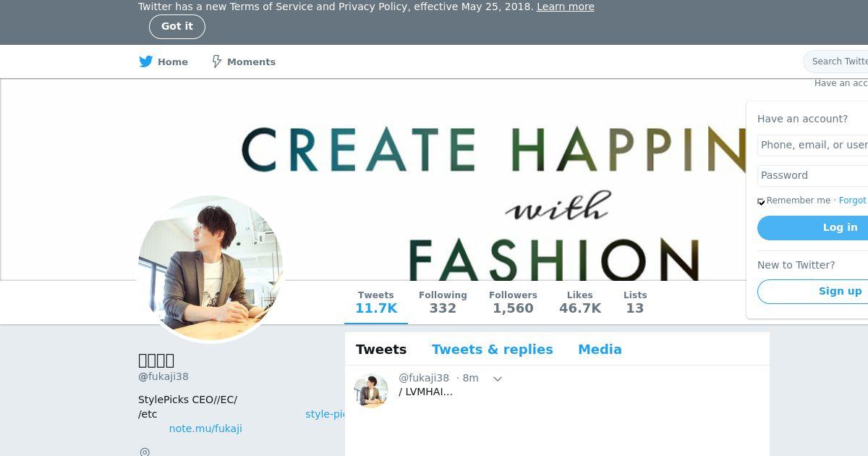Click the Home navigation label

coord(173,62)
